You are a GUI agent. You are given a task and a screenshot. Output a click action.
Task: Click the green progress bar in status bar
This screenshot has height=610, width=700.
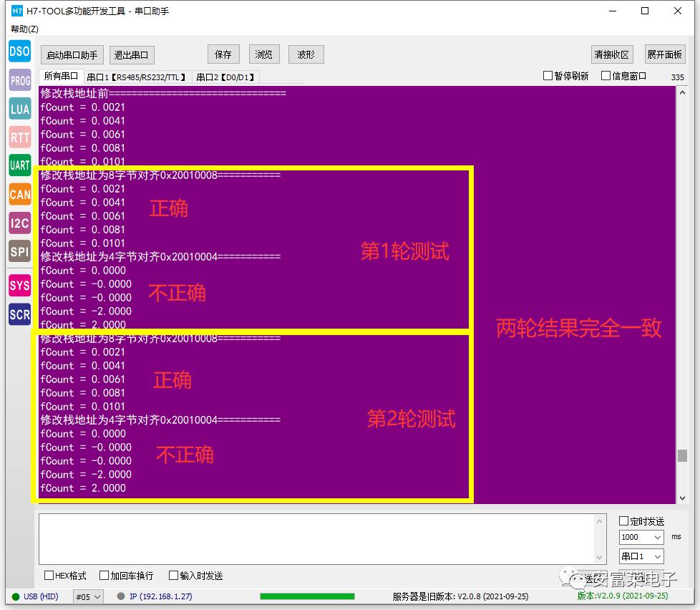point(307,596)
